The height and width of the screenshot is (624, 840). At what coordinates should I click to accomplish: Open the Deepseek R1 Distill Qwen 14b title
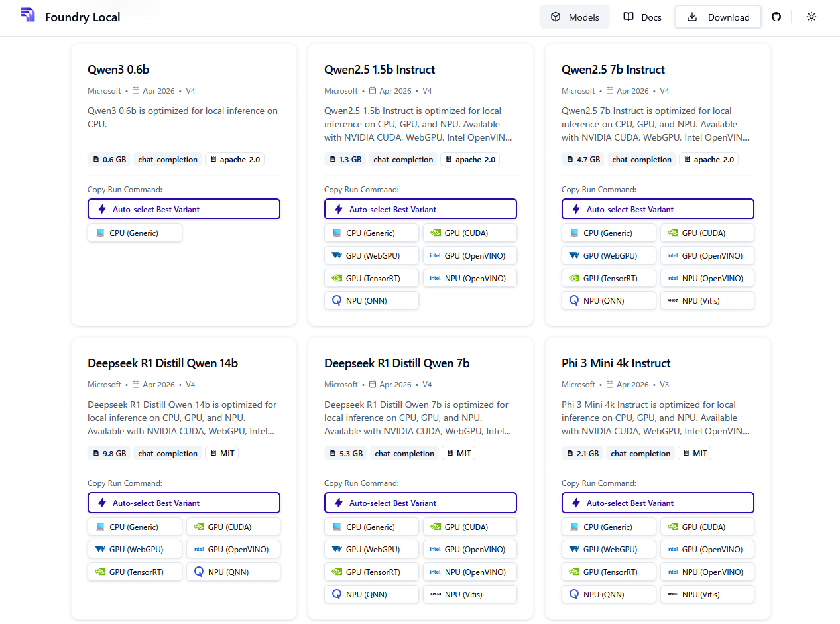point(162,363)
